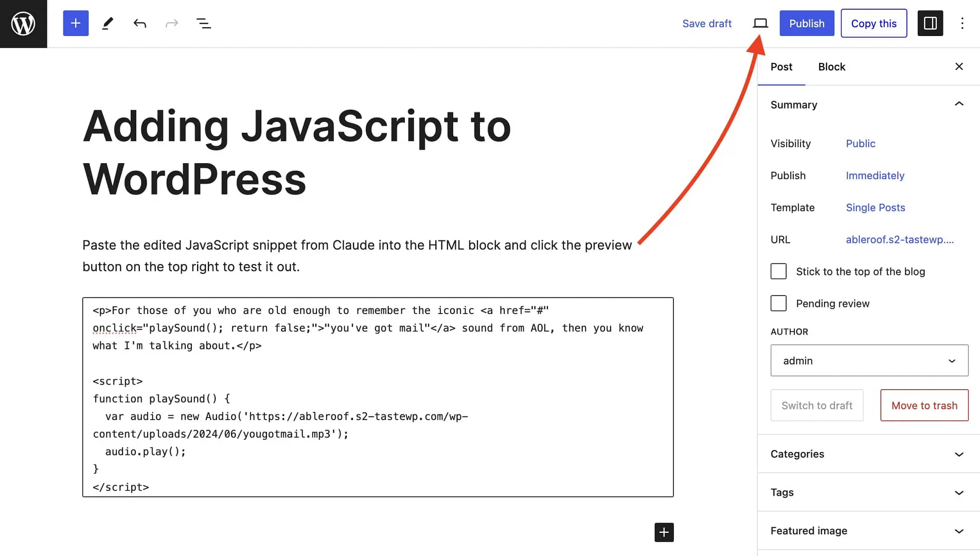Viewport: 980px width, 556px height.
Task: Move the post to trash
Action: point(924,405)
